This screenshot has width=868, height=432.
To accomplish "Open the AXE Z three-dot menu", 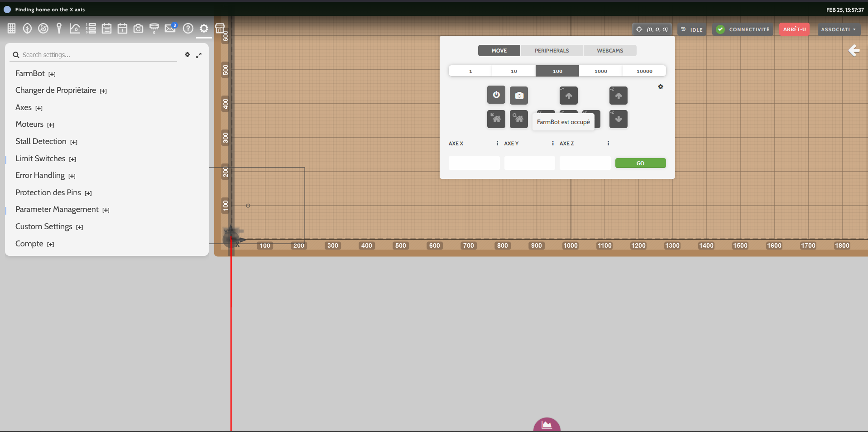I will coord(608,143).
